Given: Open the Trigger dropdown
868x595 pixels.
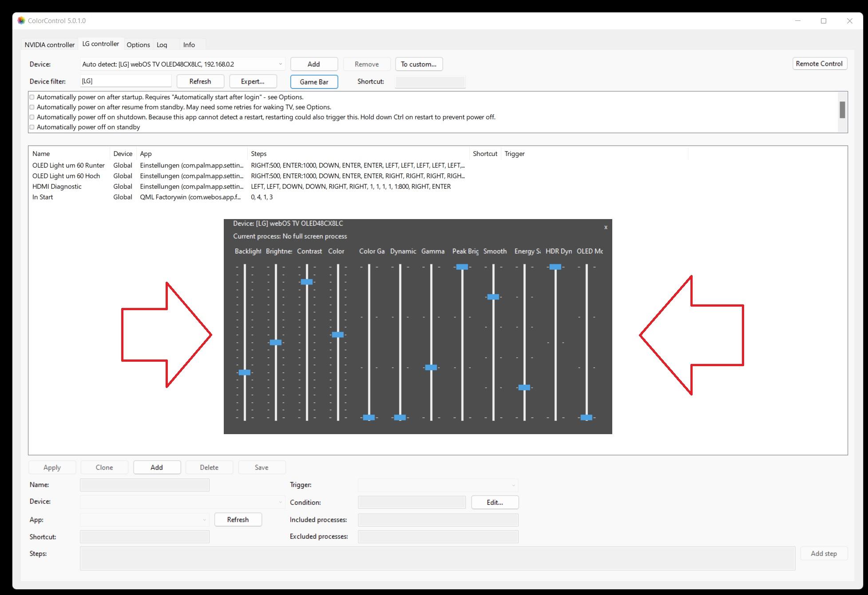Looking at the screenshot, I should pyautogui.click(x=438, y=485).
